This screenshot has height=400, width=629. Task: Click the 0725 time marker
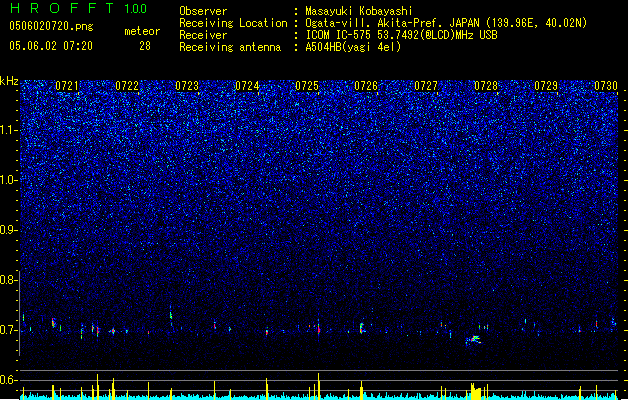[306, 86]
